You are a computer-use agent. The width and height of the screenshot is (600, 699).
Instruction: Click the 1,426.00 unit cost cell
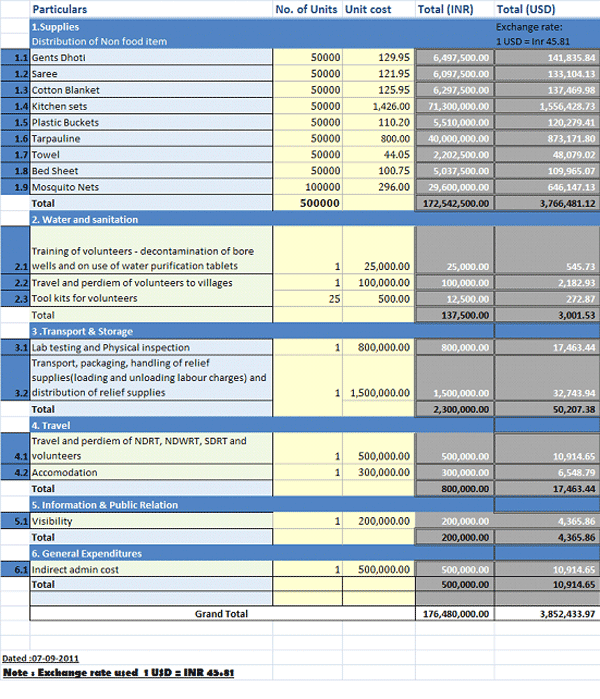[x=378, y=106]
